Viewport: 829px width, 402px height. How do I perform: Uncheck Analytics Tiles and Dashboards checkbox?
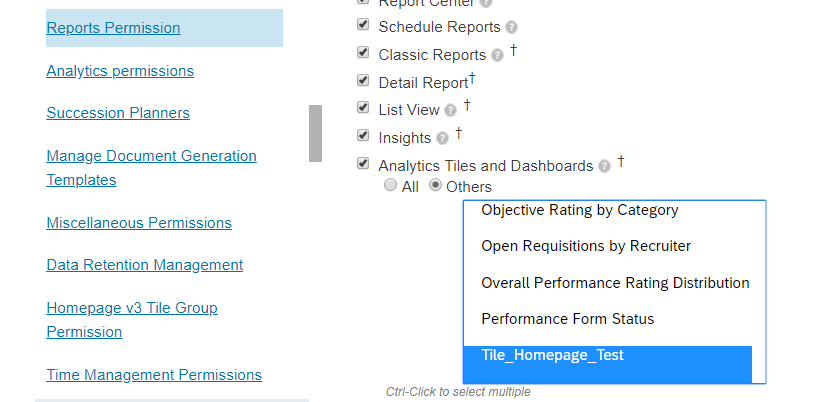coord(363,163)
